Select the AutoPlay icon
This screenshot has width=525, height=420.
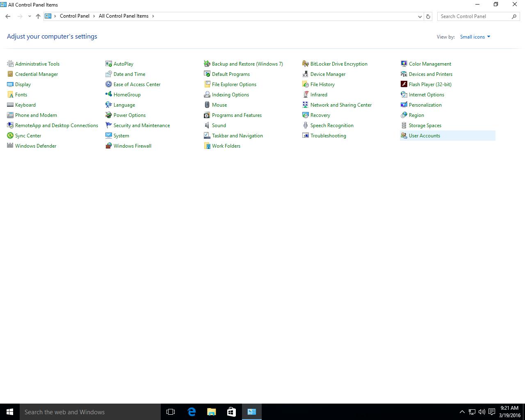(x=109, y=64)
